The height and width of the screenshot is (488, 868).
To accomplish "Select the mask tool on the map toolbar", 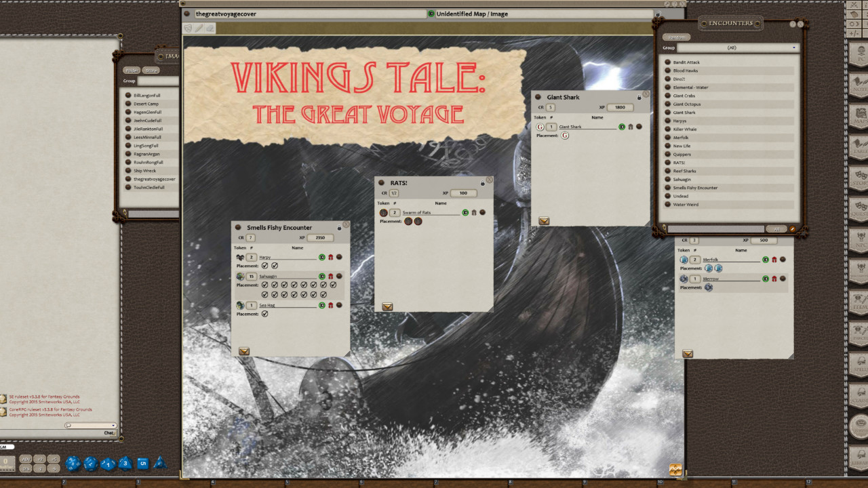I will coord(188,28).
